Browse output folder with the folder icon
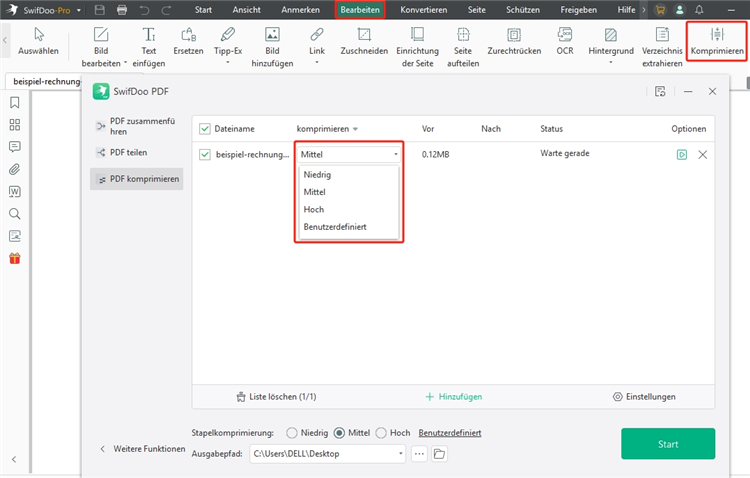The image size is (750, 478). (439, 454)
